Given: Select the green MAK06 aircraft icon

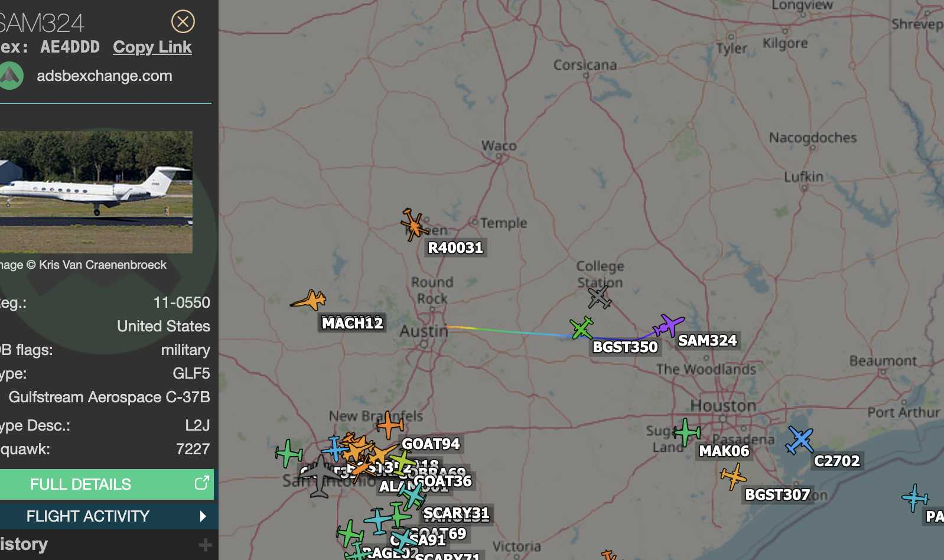Looking at the screenshot, I should [687, 432].
